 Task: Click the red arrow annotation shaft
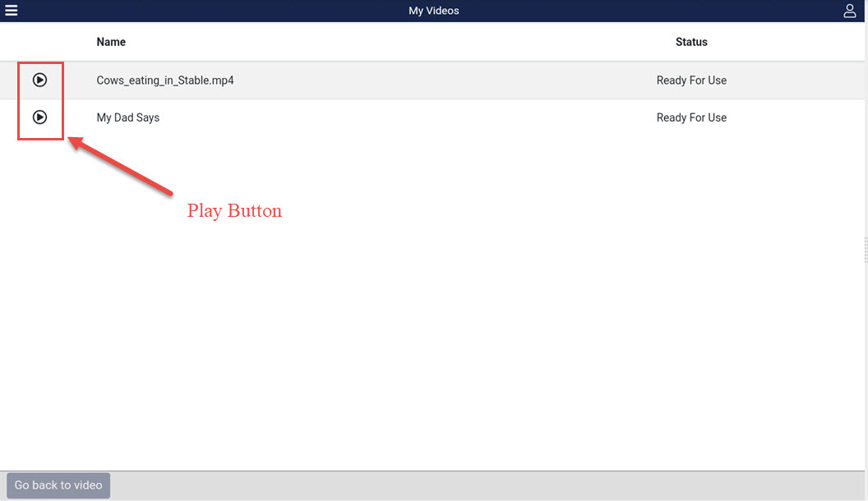[123, 168]
